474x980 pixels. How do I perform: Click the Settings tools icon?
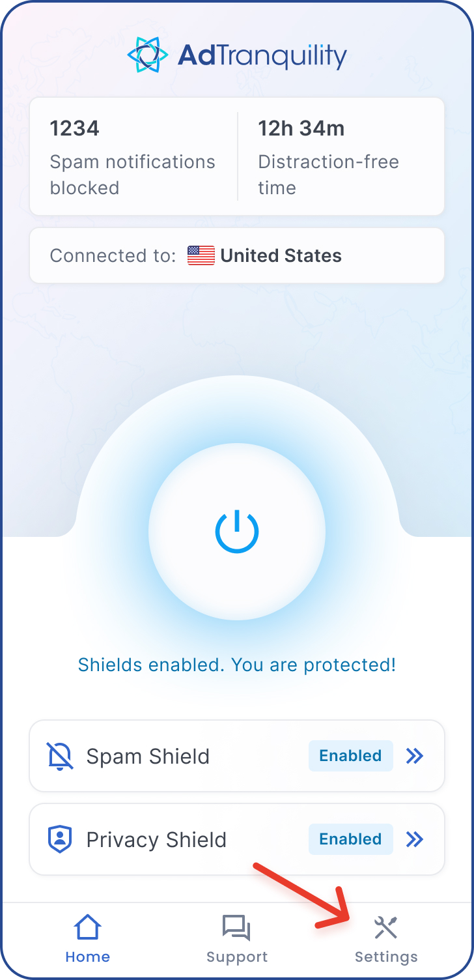pyautogui.click(x=386, y=926)
